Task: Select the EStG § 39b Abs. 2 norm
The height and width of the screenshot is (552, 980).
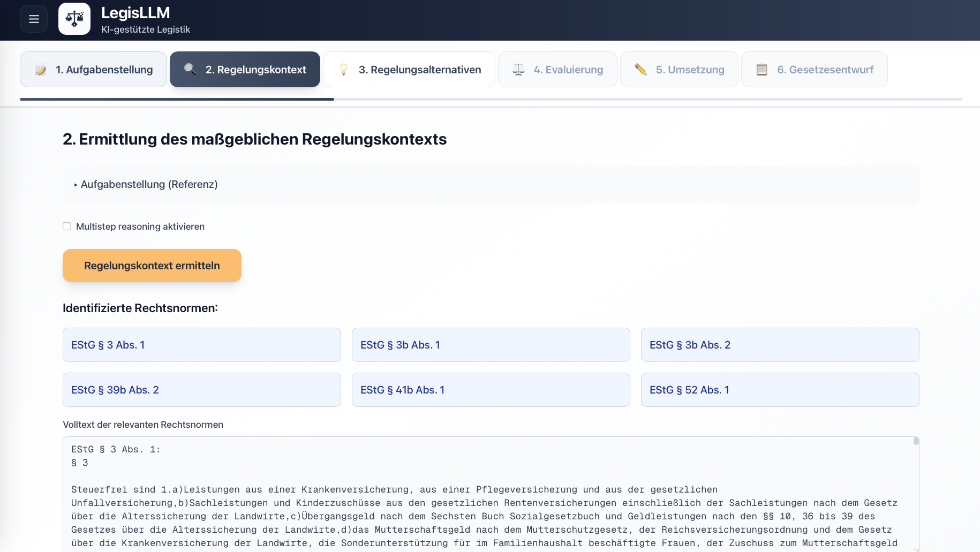Action: point(201,390)
